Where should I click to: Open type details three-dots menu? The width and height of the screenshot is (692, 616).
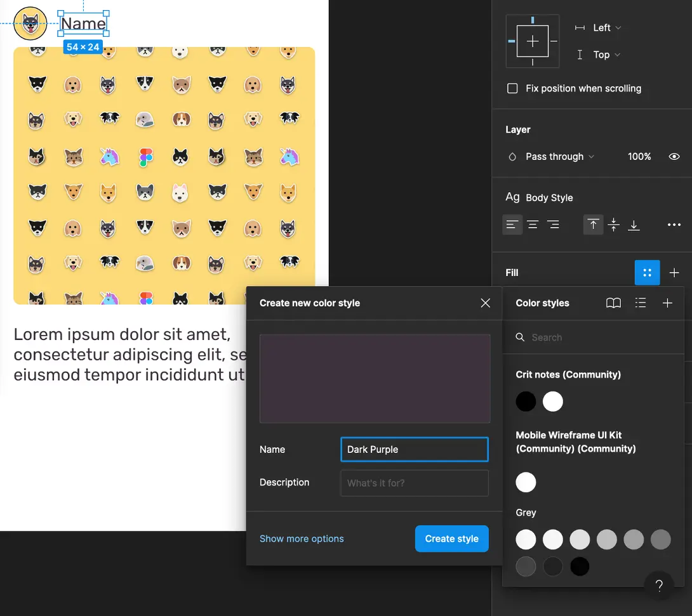point(674,225)
